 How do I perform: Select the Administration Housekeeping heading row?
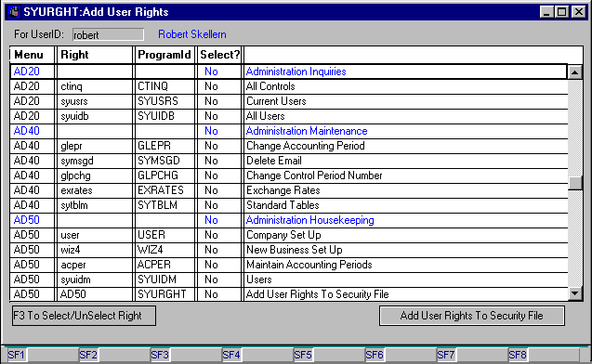pos(289,220)
